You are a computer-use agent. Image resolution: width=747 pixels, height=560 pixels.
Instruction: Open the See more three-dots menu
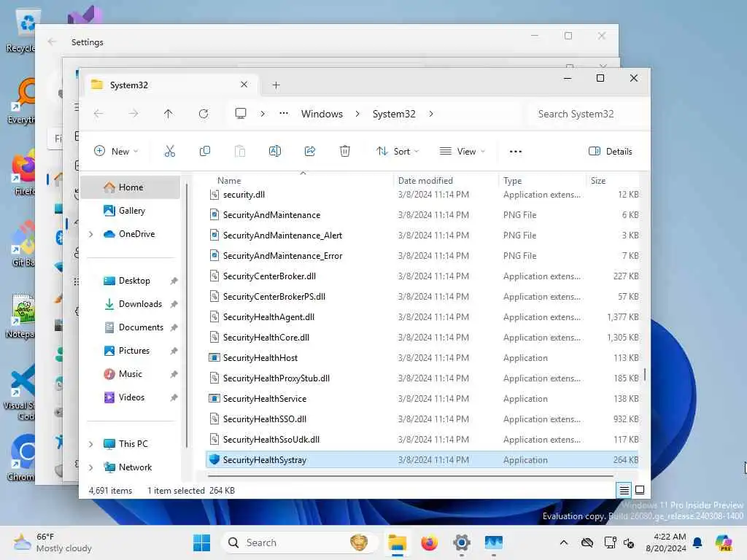pos(516,152)
